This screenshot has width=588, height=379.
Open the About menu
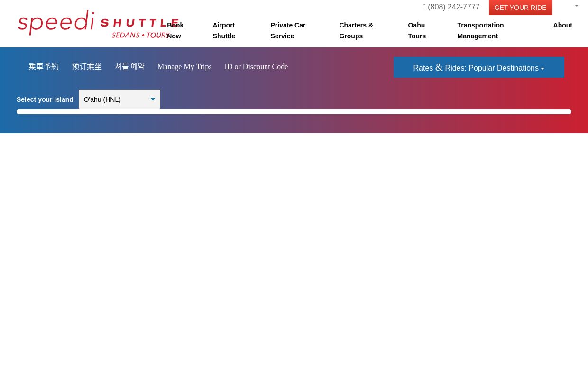(562, 25)
